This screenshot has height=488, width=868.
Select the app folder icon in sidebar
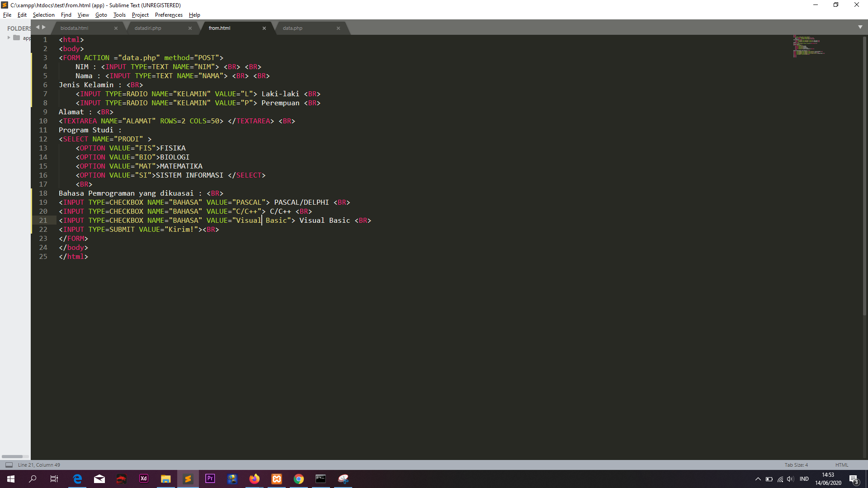(17, 38)
